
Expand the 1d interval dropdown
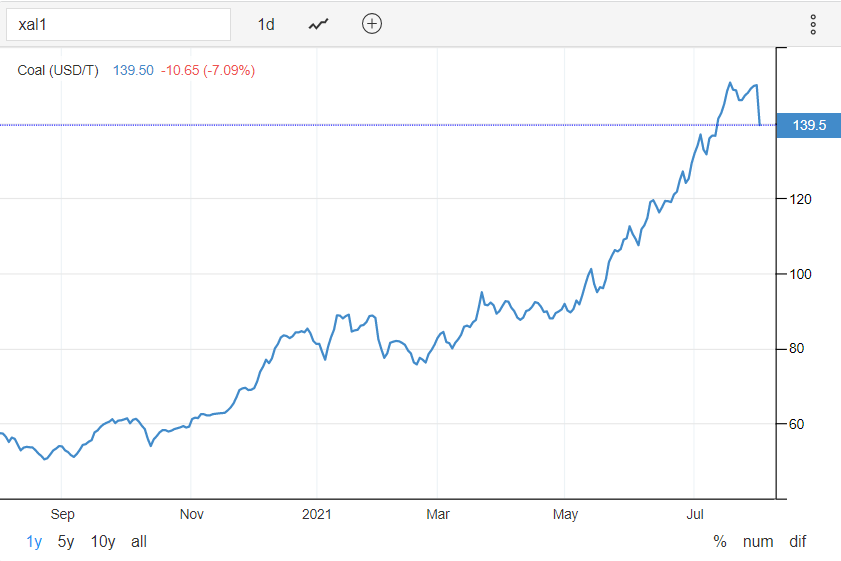click(266, 24)
